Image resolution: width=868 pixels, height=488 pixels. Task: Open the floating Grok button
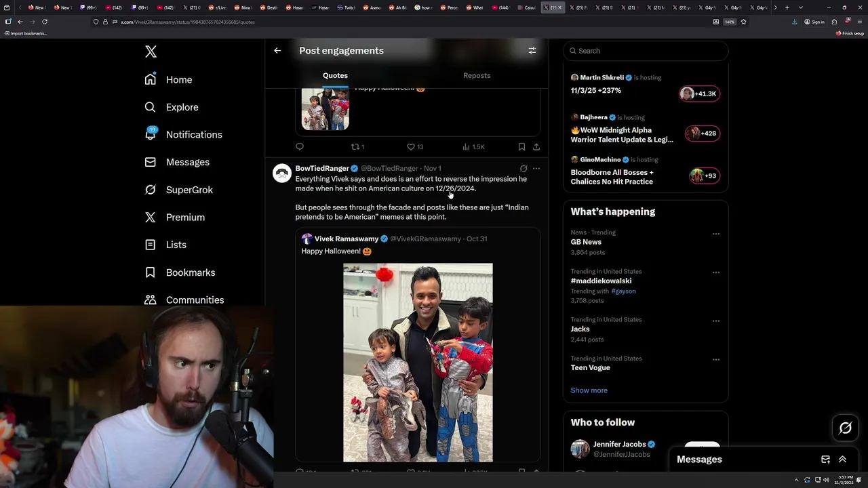845,428
